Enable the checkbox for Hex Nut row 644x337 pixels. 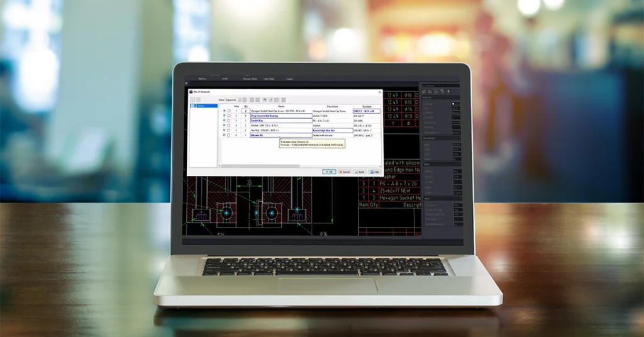229,130
